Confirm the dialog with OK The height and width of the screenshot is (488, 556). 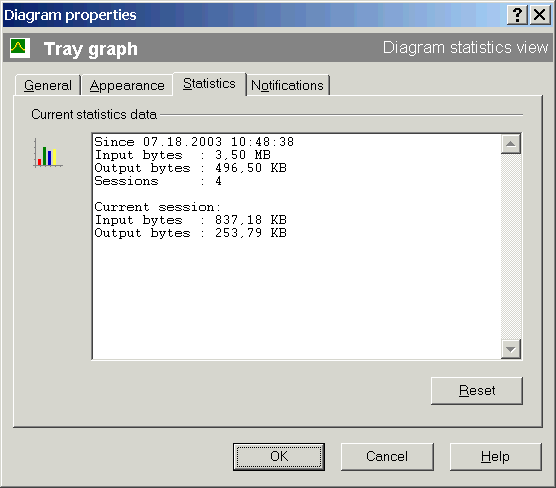tap(279, 456)
